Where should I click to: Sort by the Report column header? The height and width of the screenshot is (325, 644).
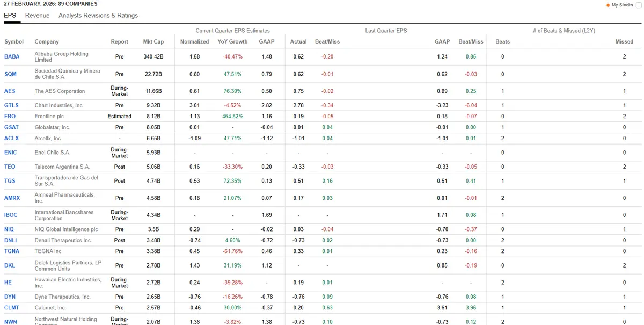120,41
